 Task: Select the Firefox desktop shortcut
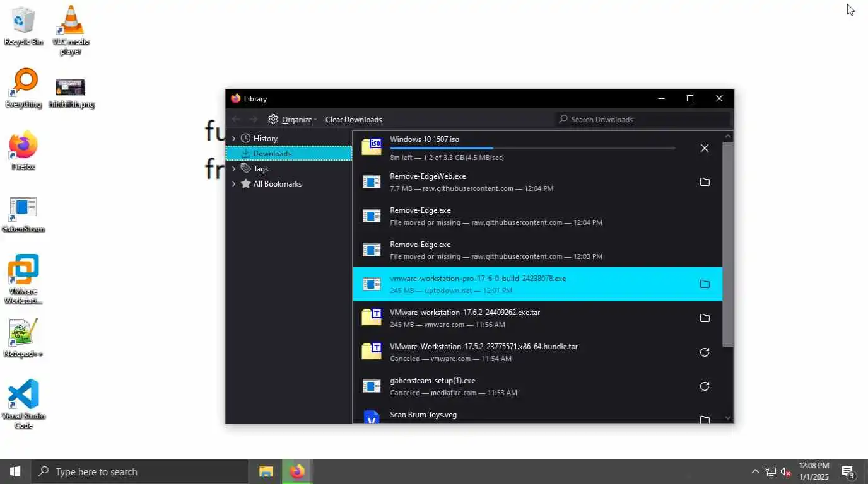[23, 151]
